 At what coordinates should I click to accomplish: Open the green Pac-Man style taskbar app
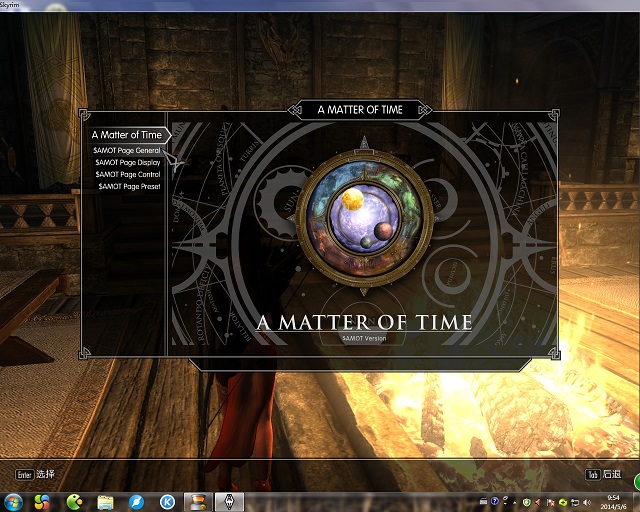click(x=74, y=502)
